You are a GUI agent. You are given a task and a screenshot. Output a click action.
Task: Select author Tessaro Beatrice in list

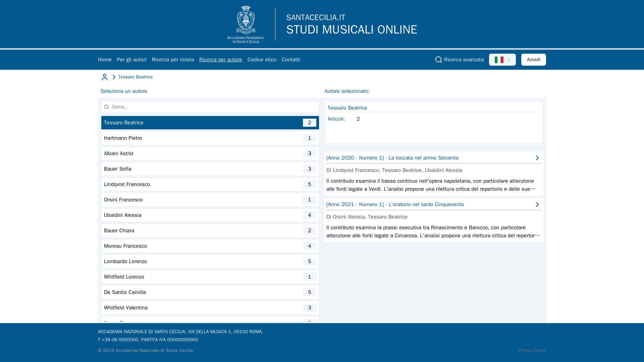click(210, 123)
